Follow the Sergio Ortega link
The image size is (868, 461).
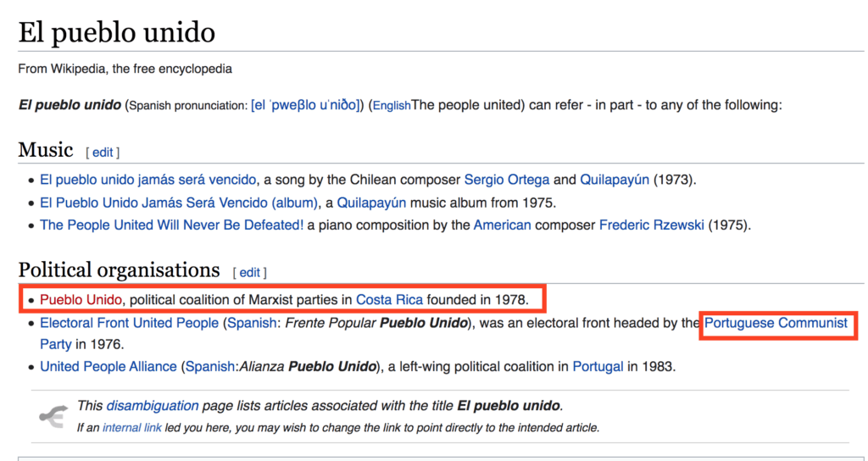(x=507, y=180)
